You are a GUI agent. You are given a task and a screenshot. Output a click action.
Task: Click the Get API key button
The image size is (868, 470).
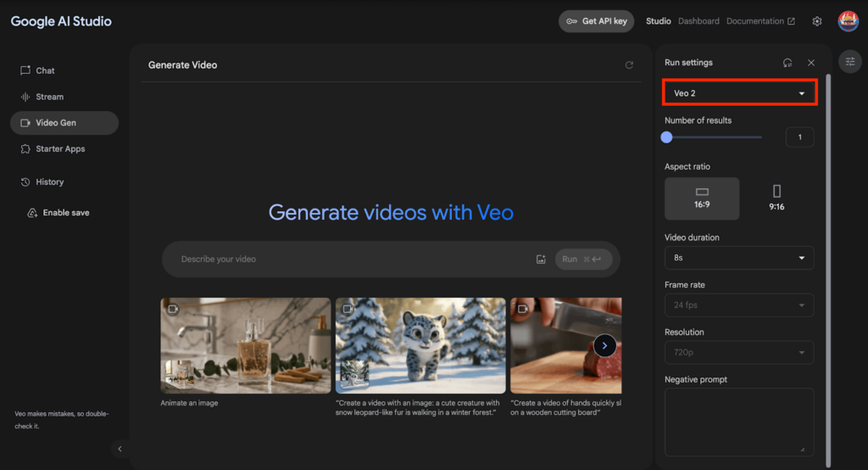[596, 21]
